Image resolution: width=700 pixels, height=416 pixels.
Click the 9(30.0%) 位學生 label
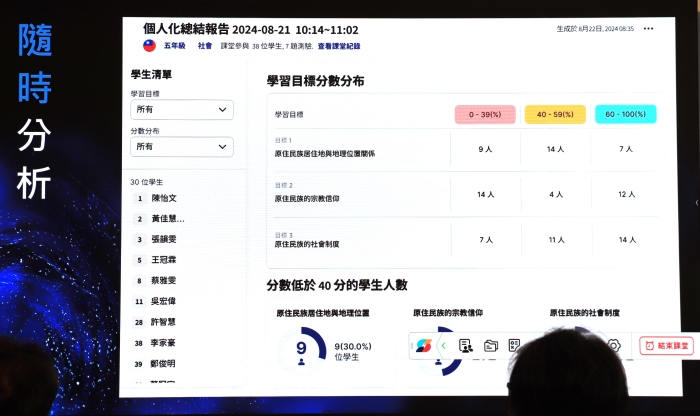[353, 351]
